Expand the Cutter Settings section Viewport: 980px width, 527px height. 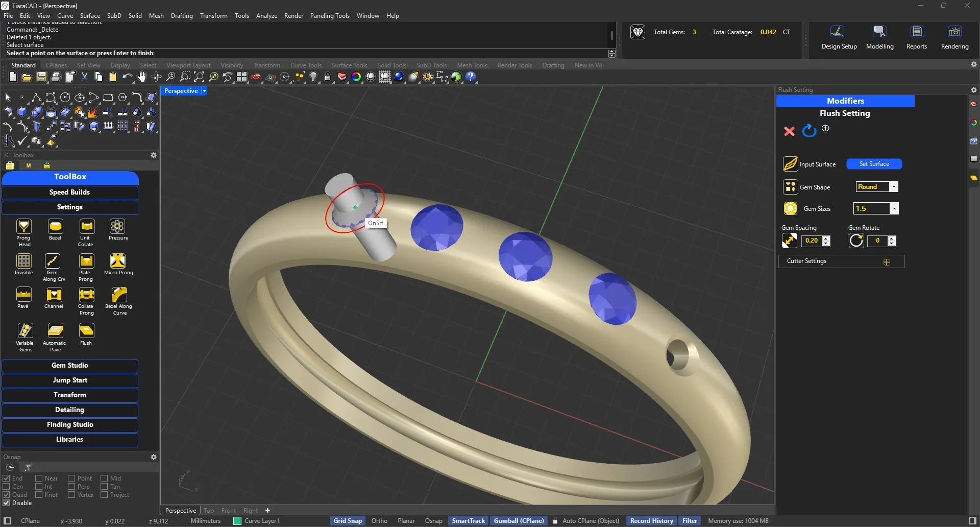tap(887, 262)
